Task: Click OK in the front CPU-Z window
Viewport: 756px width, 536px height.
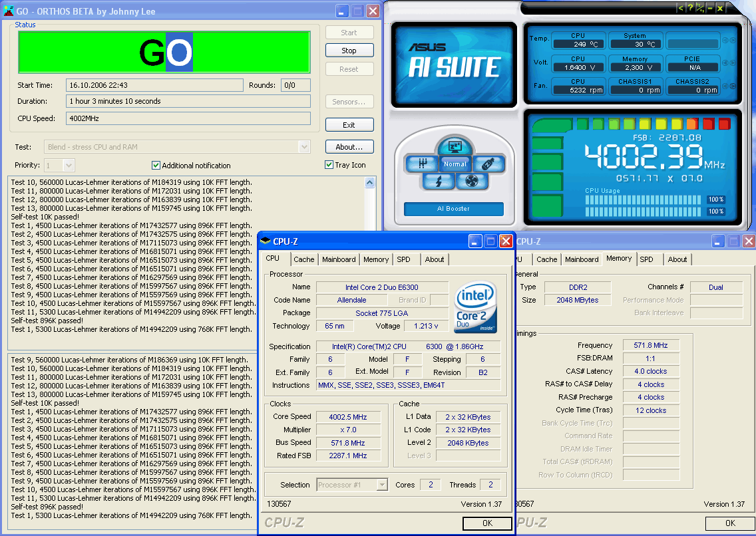Action: pyautogui.click(x=487, y=523)
